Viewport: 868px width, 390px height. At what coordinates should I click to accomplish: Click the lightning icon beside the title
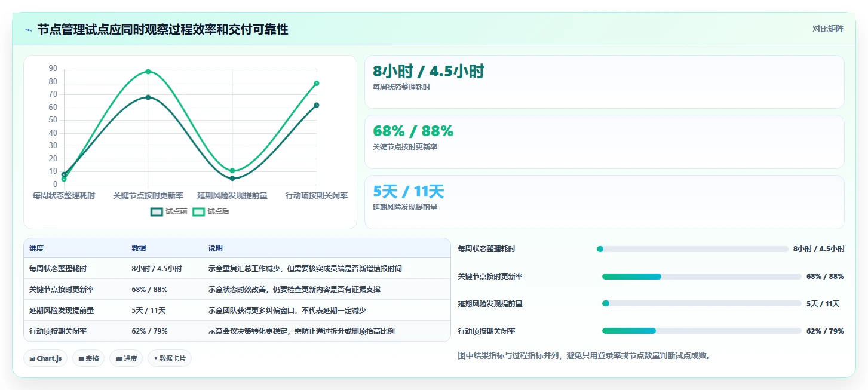pos(28,30)
